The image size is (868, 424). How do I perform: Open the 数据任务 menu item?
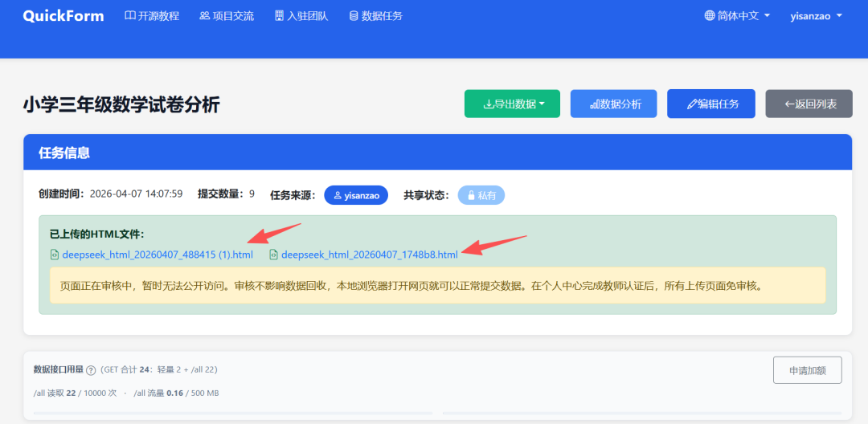pyautogui.click(x=375, y=16)
